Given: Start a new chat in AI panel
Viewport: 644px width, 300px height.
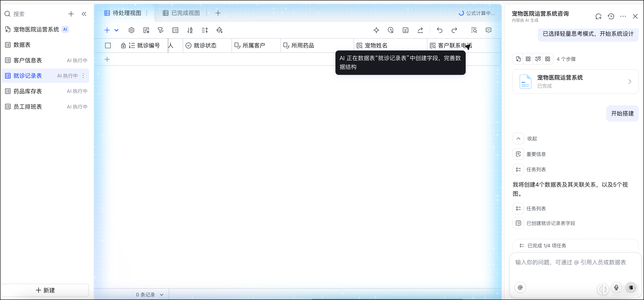Looking at the screenshot, I should (x=599, y=16).
